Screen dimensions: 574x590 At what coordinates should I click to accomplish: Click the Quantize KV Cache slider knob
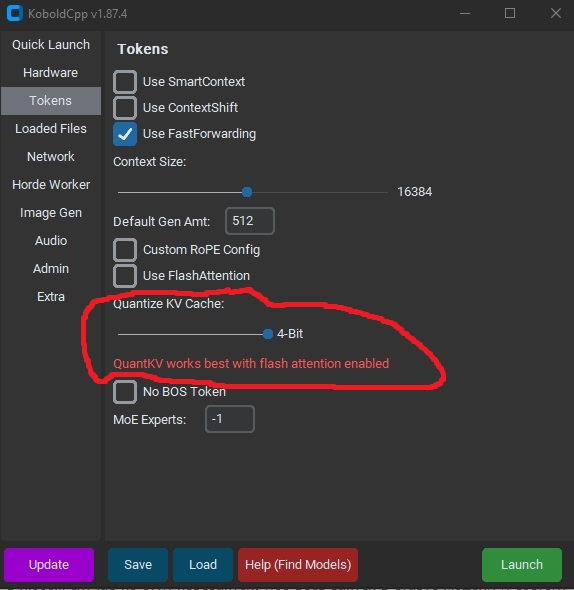point(268,334)
